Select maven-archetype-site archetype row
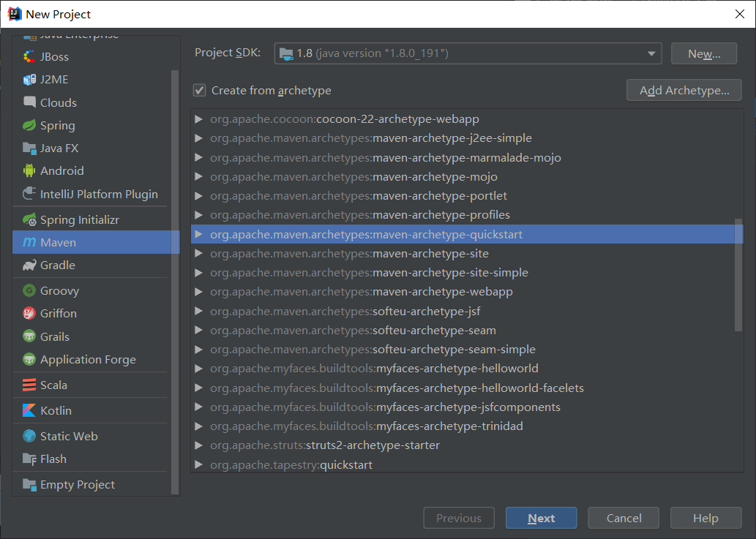Image resolution: width=756 pixels, height=539 pixels. coord(467,253)
